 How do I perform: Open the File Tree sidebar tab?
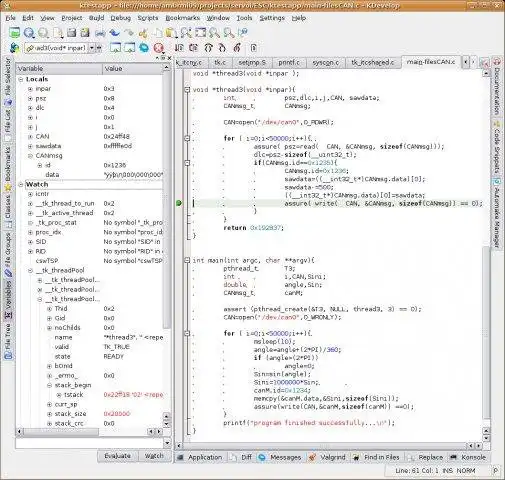click(8, 341)
